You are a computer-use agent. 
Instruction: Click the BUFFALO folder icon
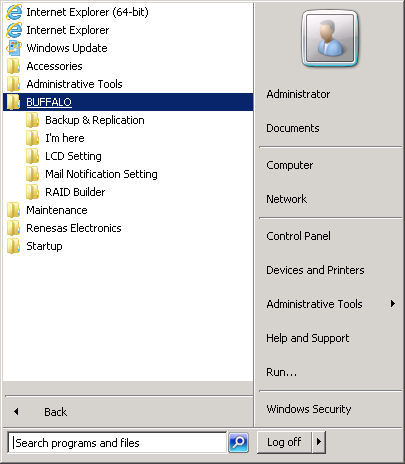click(14, 102)
